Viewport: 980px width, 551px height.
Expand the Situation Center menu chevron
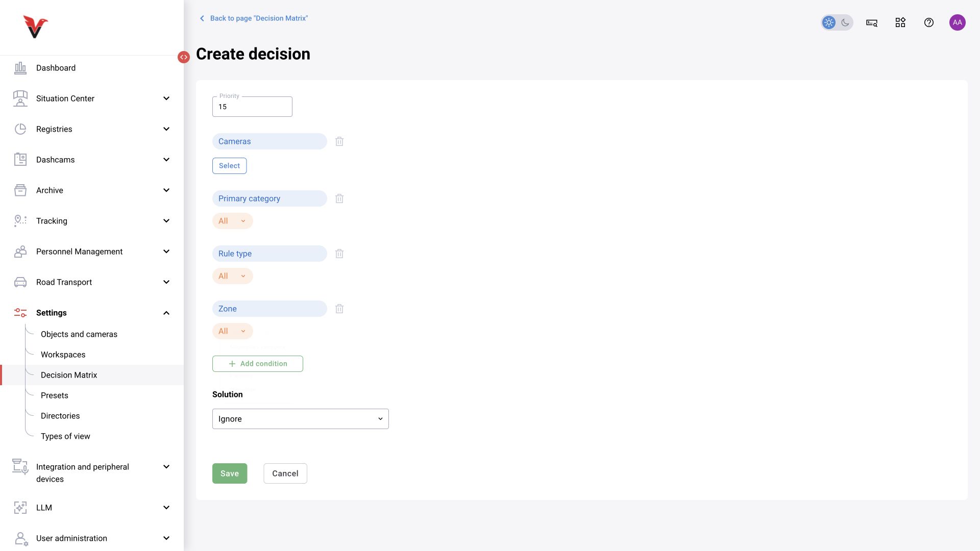(x=166, y=98)
